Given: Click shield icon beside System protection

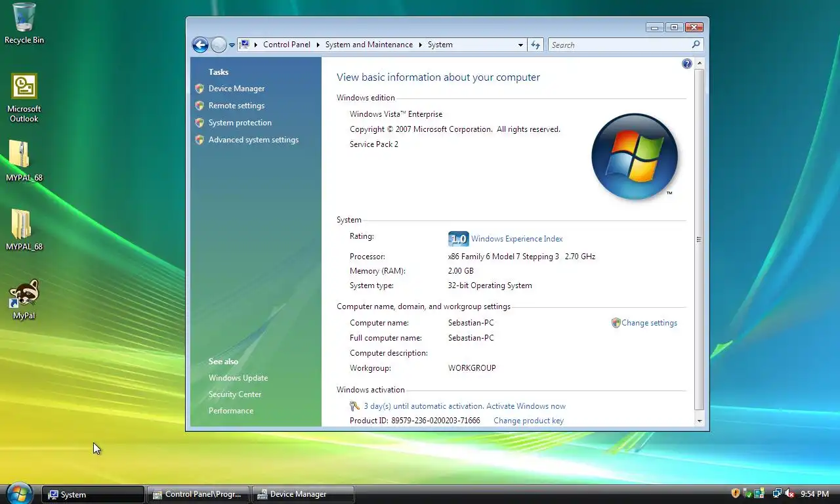Looking at the screenshot, I should [199, 123].
